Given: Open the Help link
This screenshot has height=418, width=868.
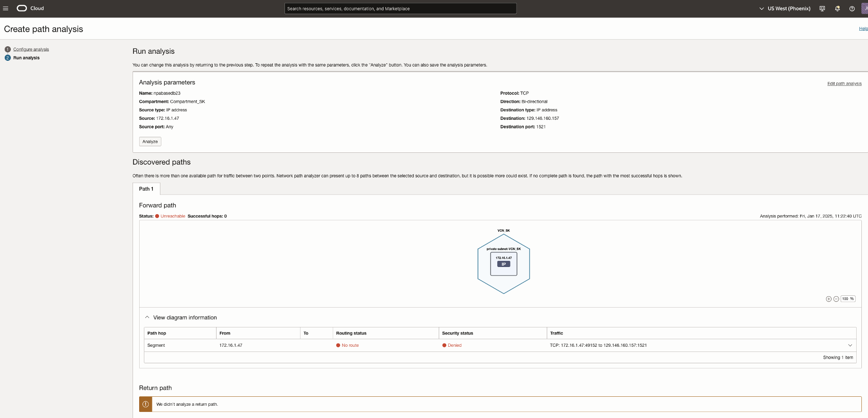Looking at the screenshot, I should 863,29.
